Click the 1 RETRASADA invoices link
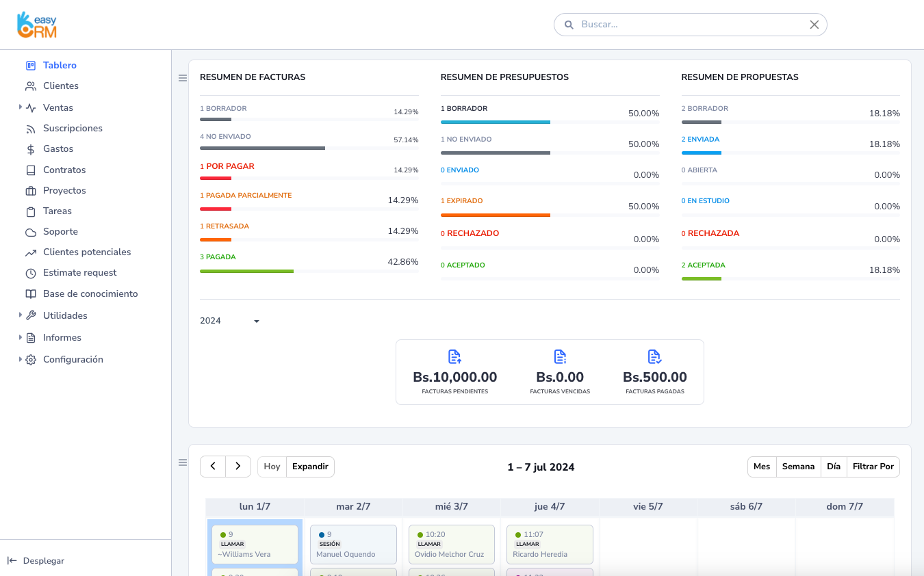This screenshot has width=924, height=576. (224, 226)
